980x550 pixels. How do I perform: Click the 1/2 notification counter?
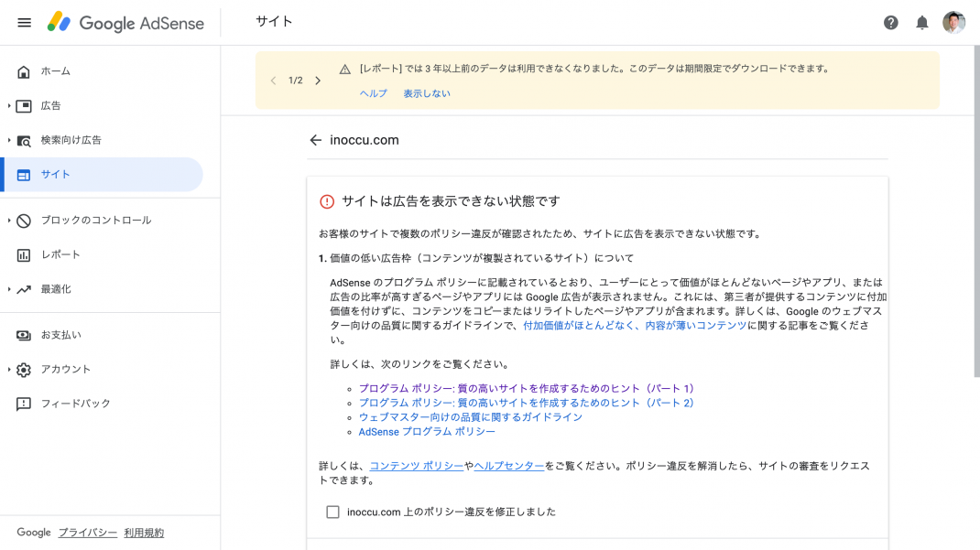point(296,81)
